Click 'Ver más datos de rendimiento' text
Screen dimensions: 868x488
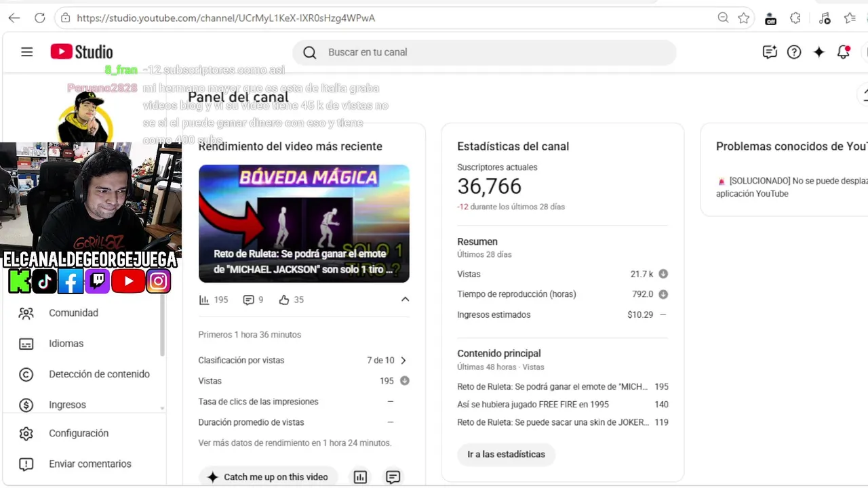tap(295, 443)
